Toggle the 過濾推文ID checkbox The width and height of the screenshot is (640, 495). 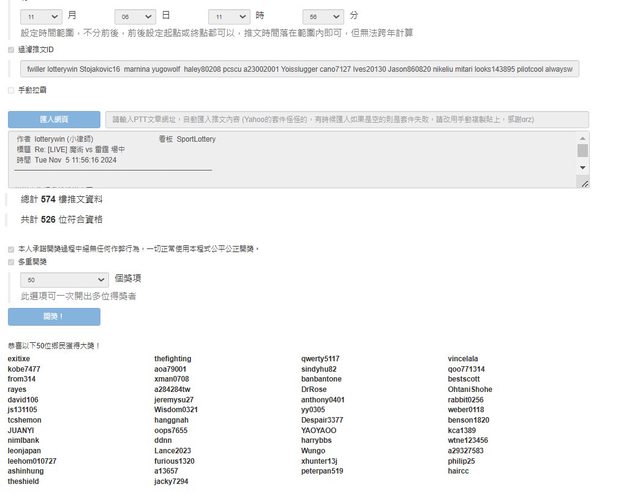click(11, 49)
